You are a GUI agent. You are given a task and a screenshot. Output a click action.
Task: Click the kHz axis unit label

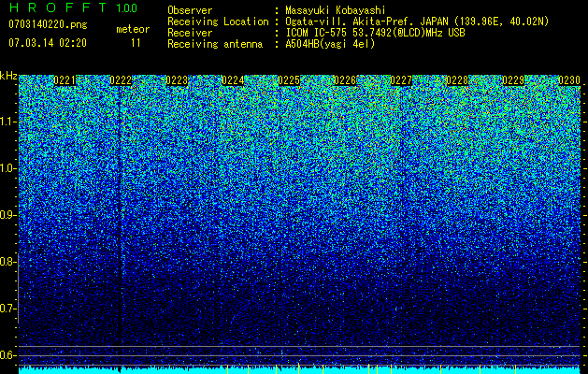click(x=8, y=76)
